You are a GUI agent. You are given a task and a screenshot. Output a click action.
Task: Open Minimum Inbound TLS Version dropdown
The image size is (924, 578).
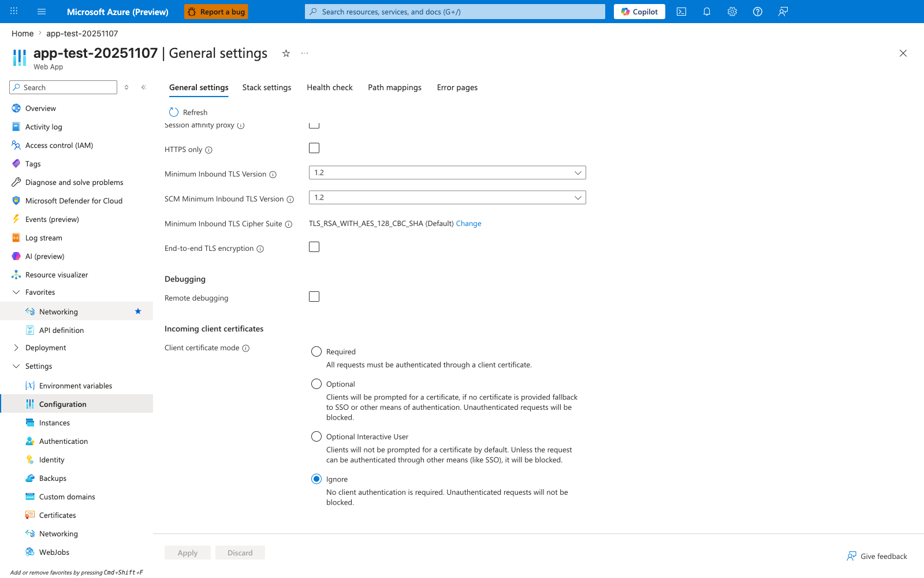point(448,173)
